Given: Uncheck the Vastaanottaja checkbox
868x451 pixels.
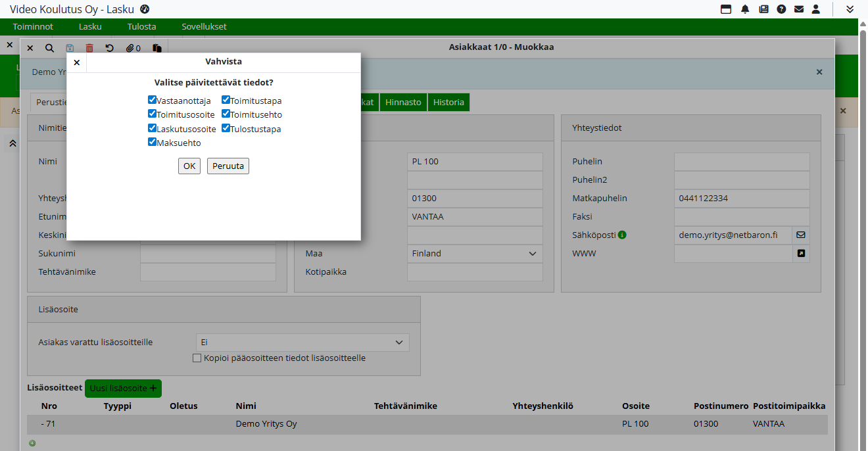Looking at the screenshot, I should point(152,101).
